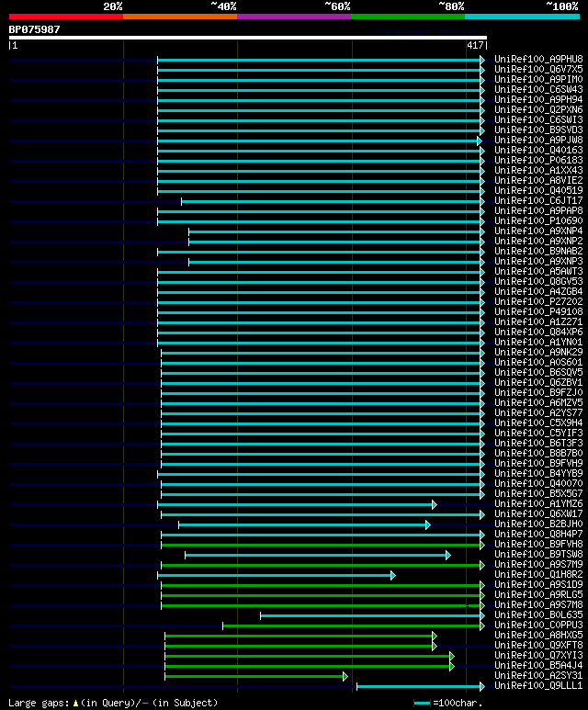Screen dimensions: 588x710
Task: Click the UniRef100_B9SVD3 entry
Action: pyautogui.click(x=538, y=130)
